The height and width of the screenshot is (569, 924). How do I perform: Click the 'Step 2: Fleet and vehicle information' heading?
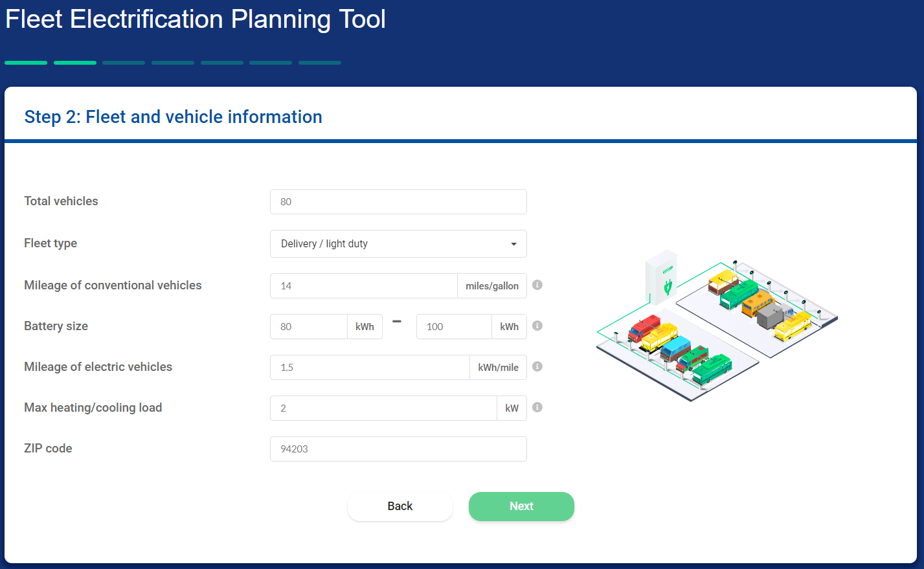173,117
